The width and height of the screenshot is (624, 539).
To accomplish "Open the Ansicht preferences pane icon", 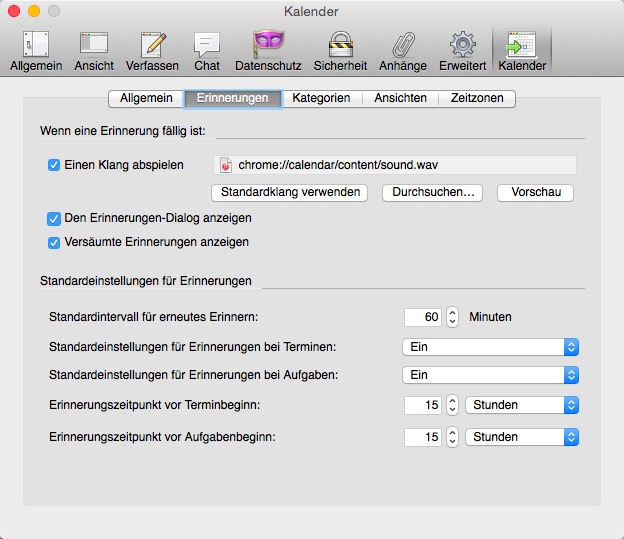I will pos(94,50).
